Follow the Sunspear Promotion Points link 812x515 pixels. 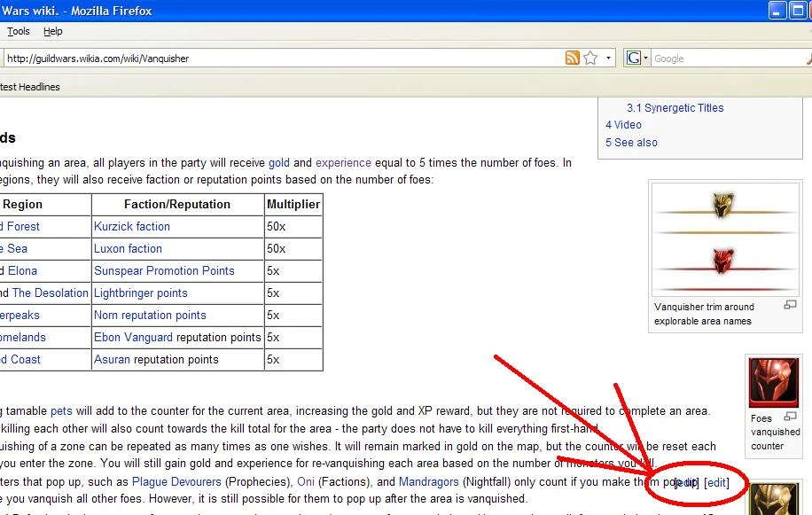(164, 270)
